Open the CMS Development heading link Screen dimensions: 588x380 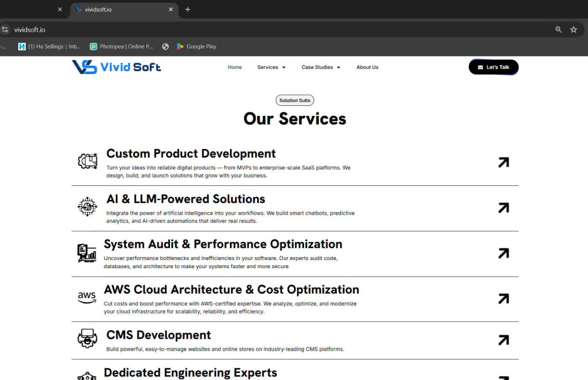click(159, 335)
